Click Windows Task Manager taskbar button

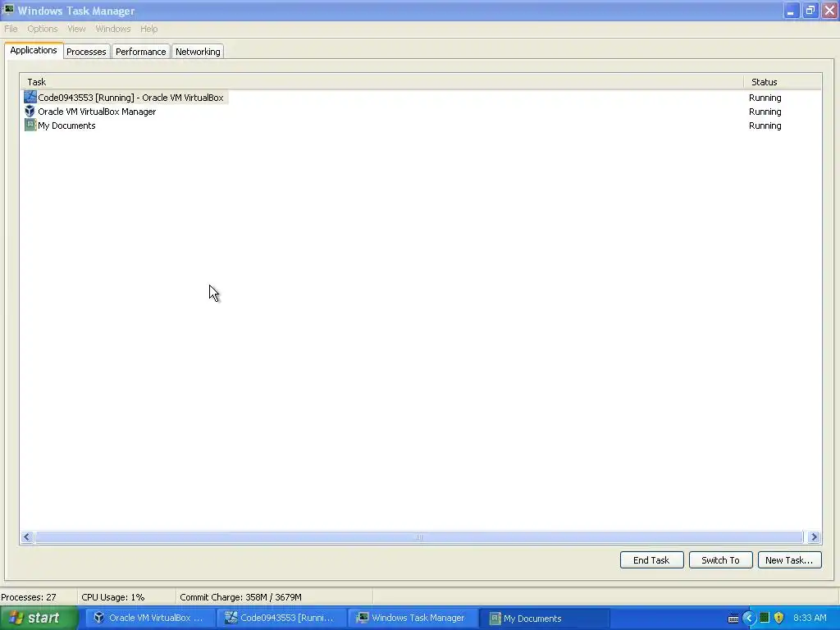(413, 619)
